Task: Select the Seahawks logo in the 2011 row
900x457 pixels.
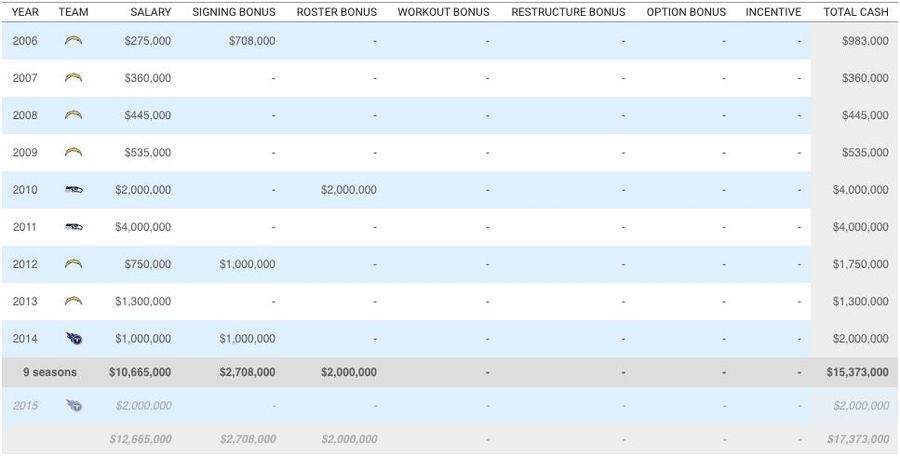Action: (x=73, y=227)
